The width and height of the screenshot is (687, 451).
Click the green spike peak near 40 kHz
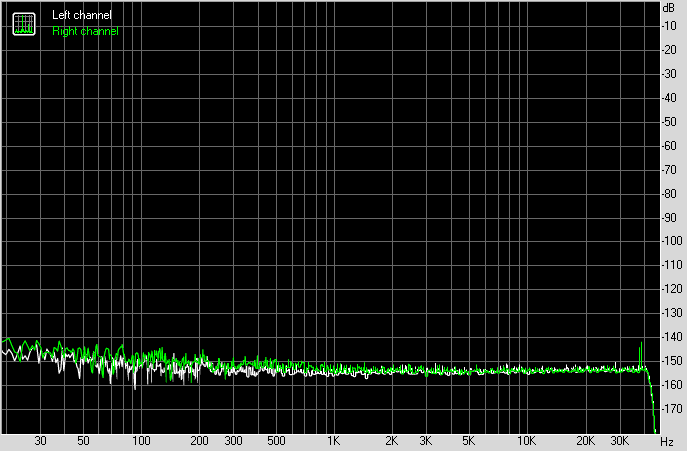coord(641,343)
